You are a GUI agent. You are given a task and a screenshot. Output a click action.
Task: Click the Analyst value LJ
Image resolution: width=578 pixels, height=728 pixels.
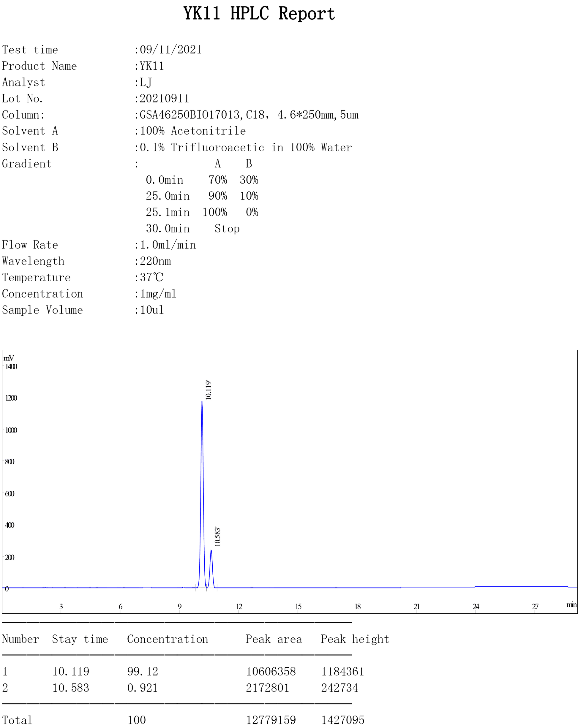146,82
